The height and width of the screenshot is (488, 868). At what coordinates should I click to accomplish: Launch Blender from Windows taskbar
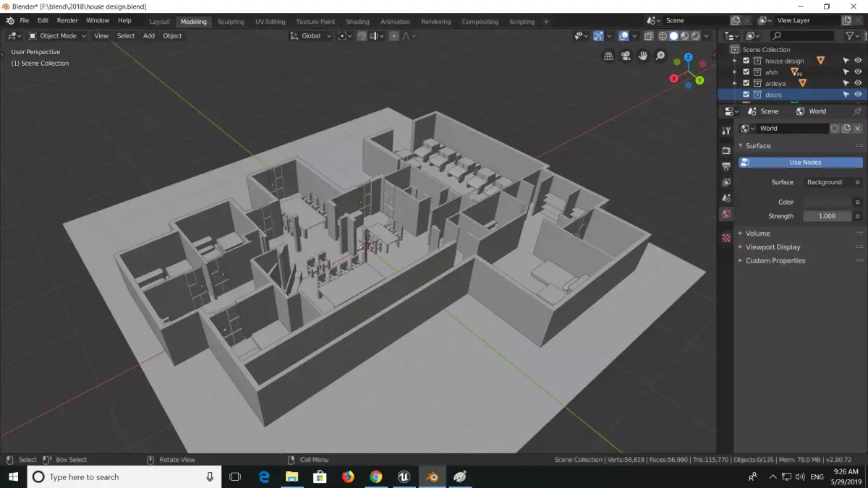pyautogui.click(x=432, y=476)
